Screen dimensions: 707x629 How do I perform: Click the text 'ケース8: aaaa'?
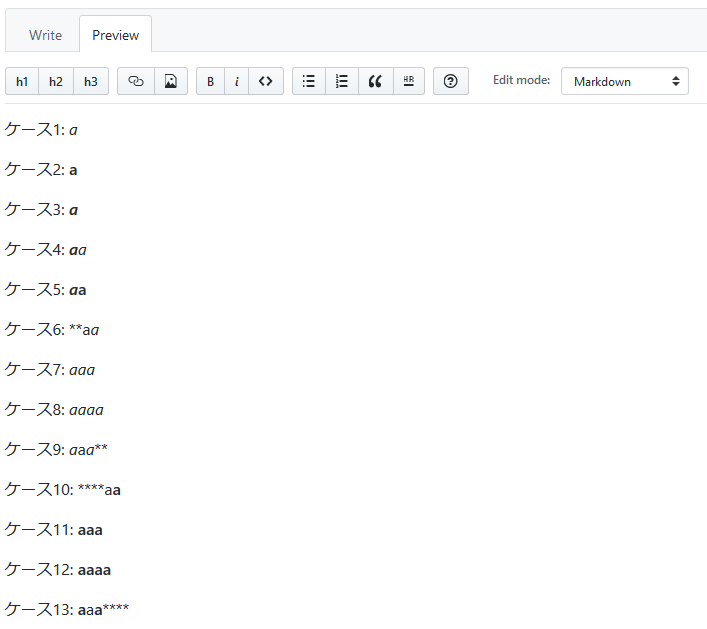coord(54,410)
